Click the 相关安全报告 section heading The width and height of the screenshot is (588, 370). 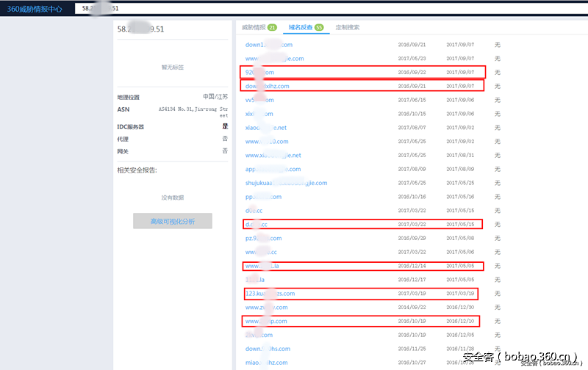137,170
